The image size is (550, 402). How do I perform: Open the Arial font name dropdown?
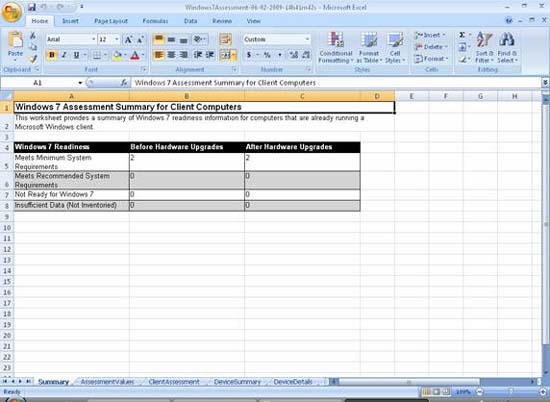point(94,39)
